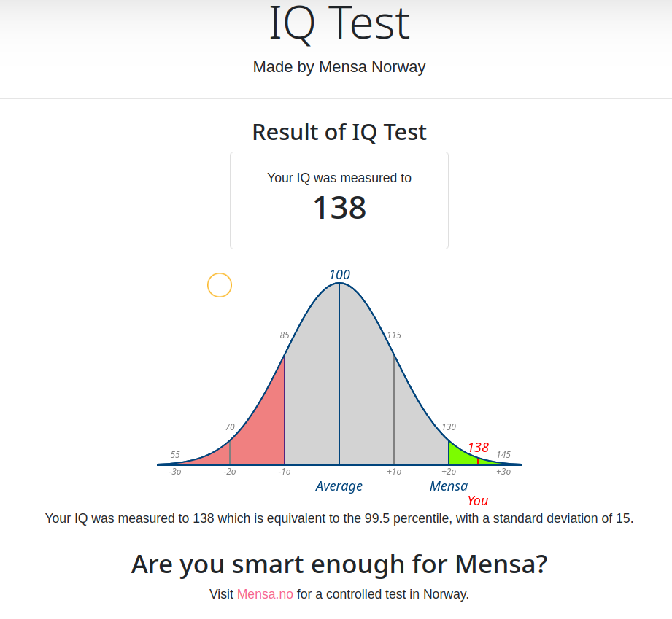Image resolution: width=672 pixels, height=619 pixels.
Task: Click the 'Average' label under chart
Action: click(339, 486)
